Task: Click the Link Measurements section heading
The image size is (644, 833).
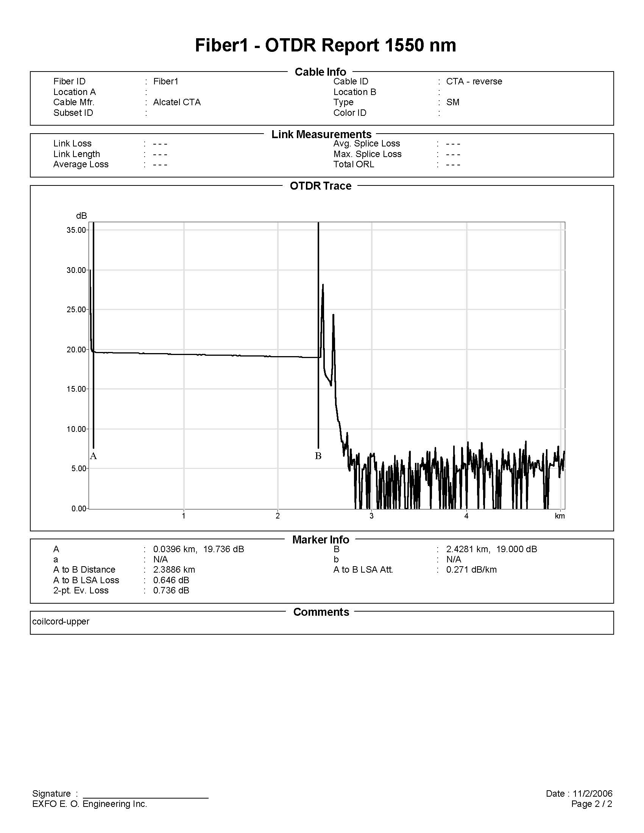Action: tap(321, 134)
